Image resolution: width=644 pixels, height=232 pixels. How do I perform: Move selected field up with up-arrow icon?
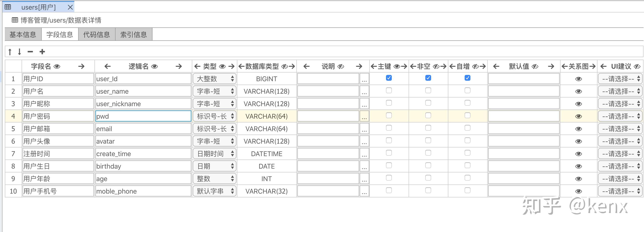(x=10, y=52)
